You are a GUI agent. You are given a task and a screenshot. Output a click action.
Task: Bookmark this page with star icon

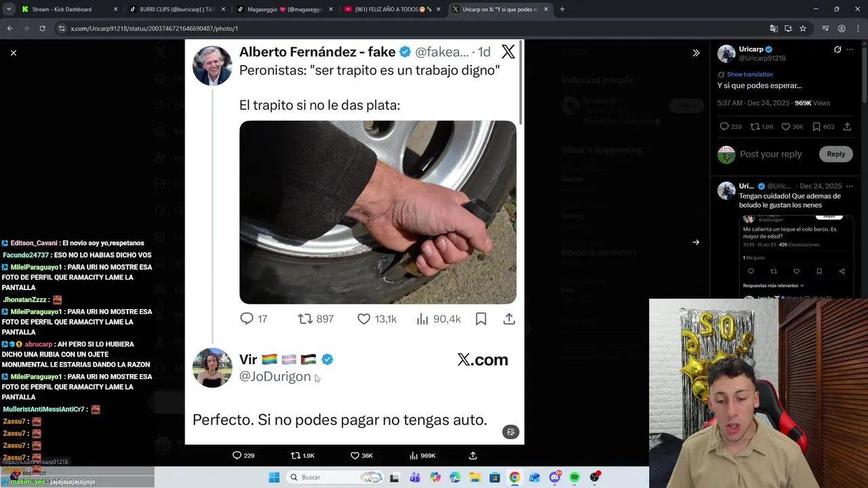pyautogui.click(x=803, y=28)
